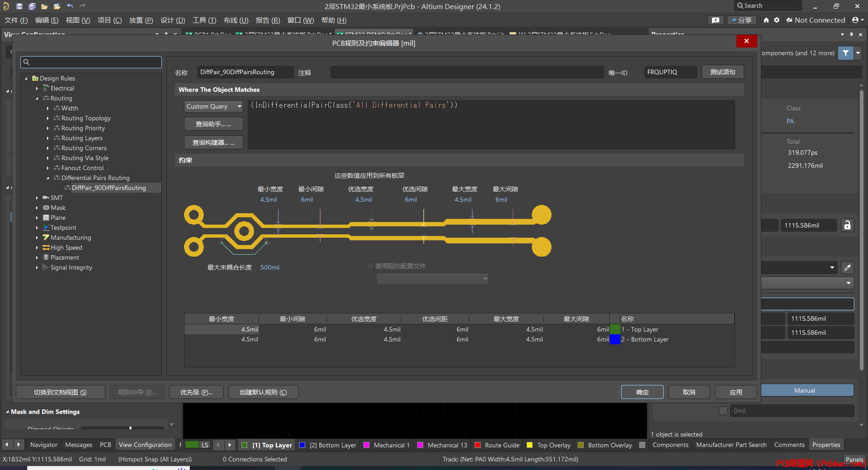Click the 分享 share button

[741, 20]
